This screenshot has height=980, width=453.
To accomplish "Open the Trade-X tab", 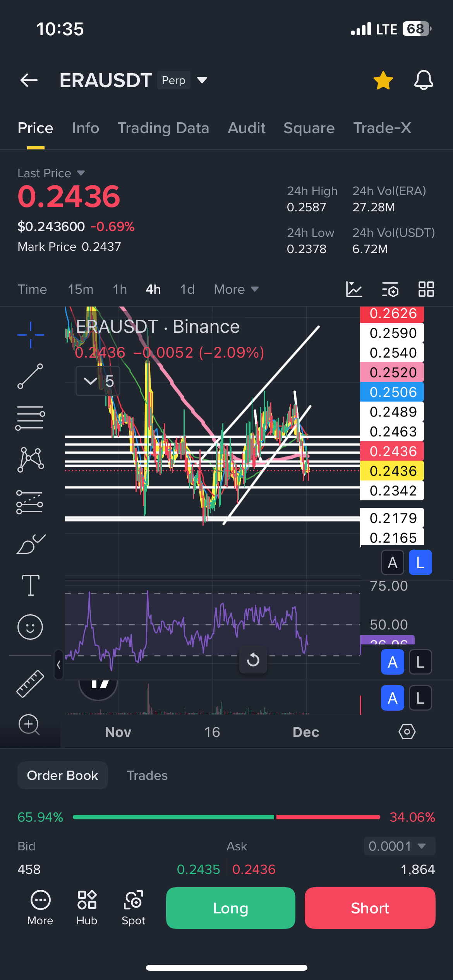I will [382, 128].
